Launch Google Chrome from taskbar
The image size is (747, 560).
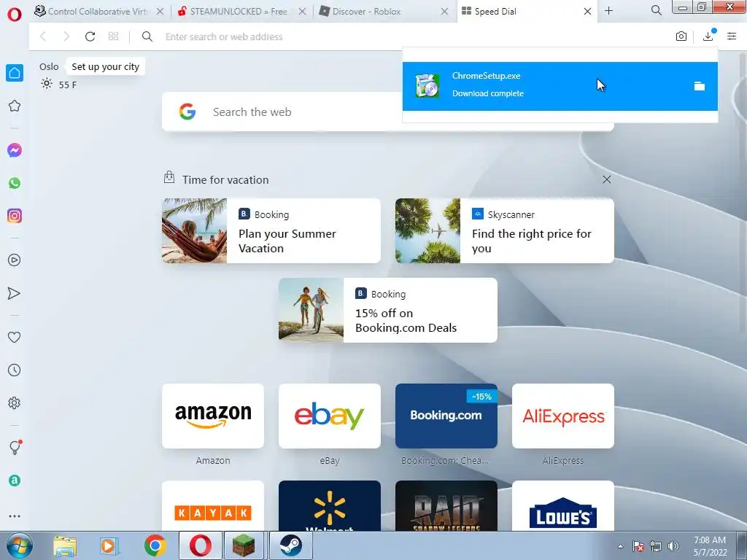point(155,546)
